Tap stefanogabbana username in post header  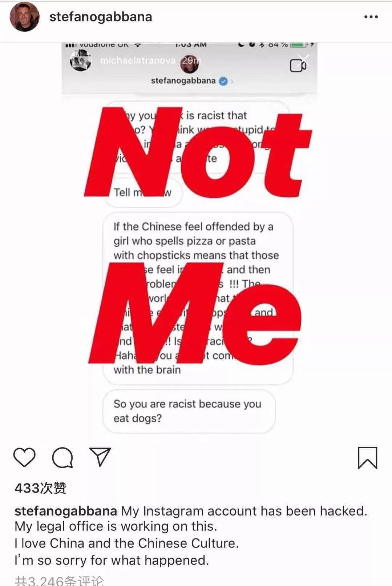(101, 17)
